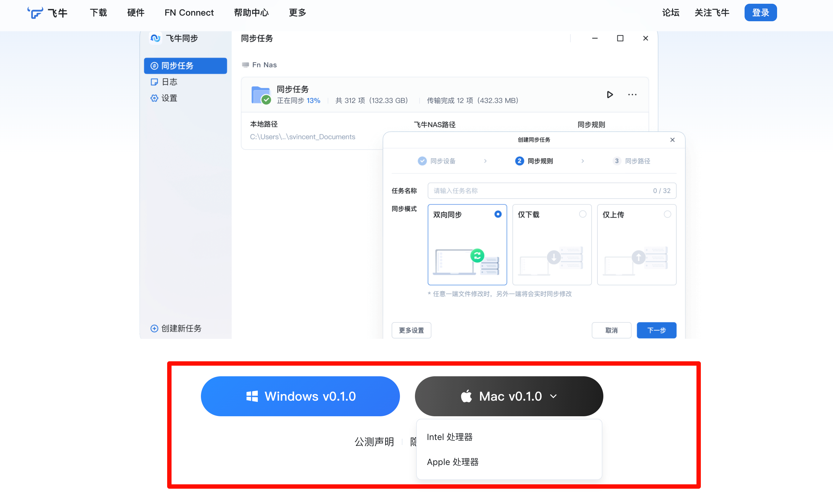Click the local path C:\Users\..\svincent_Documents
This screenshot has height=504, width=833.
(302, 137)
